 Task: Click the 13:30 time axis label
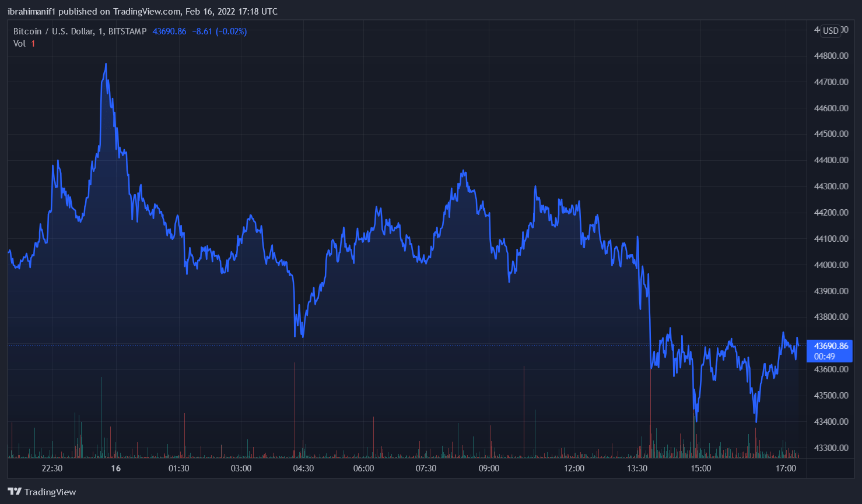[637, 468]
